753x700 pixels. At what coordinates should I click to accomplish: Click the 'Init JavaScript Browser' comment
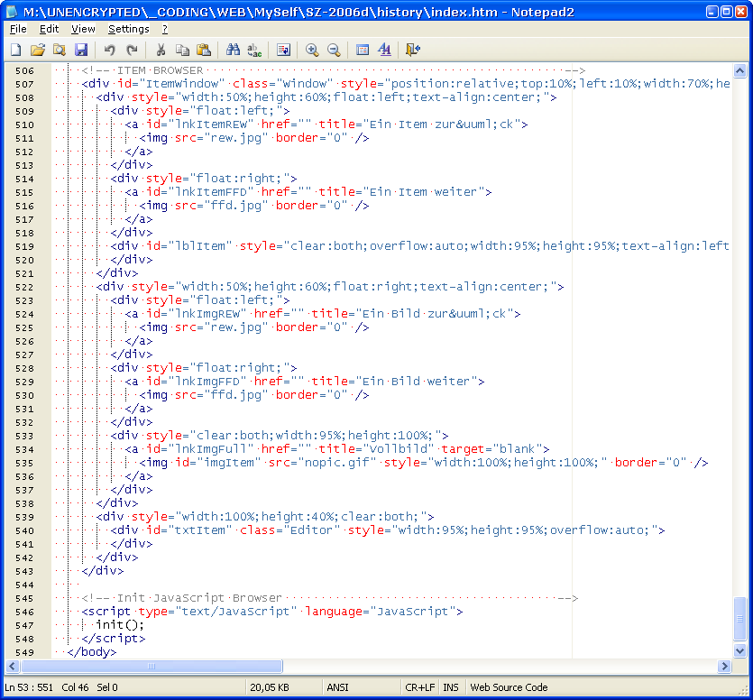pyautogui.click(x=199, y=598)
